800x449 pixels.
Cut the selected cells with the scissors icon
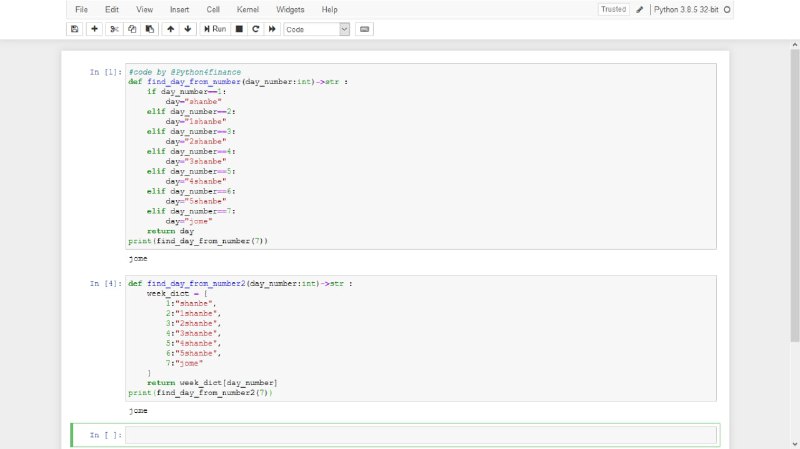click(x=114, y=29)
